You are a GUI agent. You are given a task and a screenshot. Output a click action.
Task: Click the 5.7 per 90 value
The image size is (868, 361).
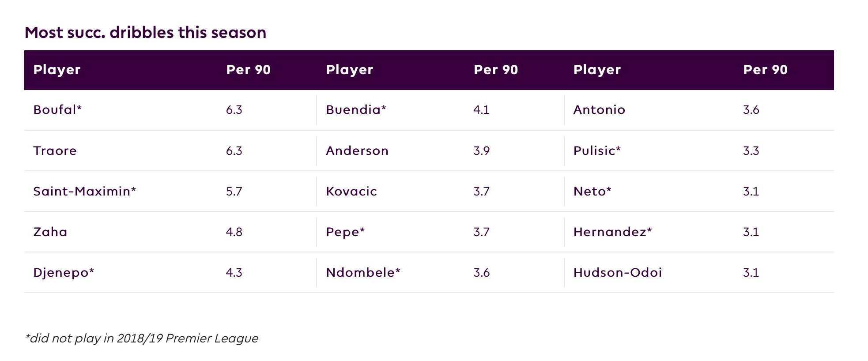tap(234, 192)
